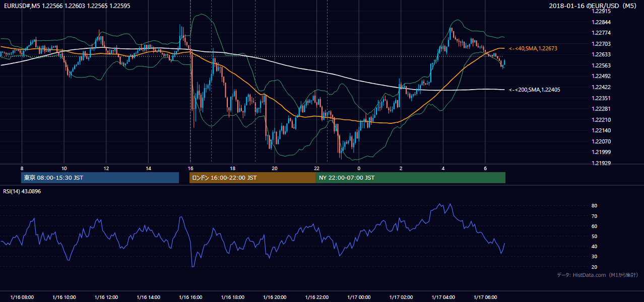Screen dimensions: 644x302
Task: Click hour label 14 under the price chart
Action: [x=148, y=168]
